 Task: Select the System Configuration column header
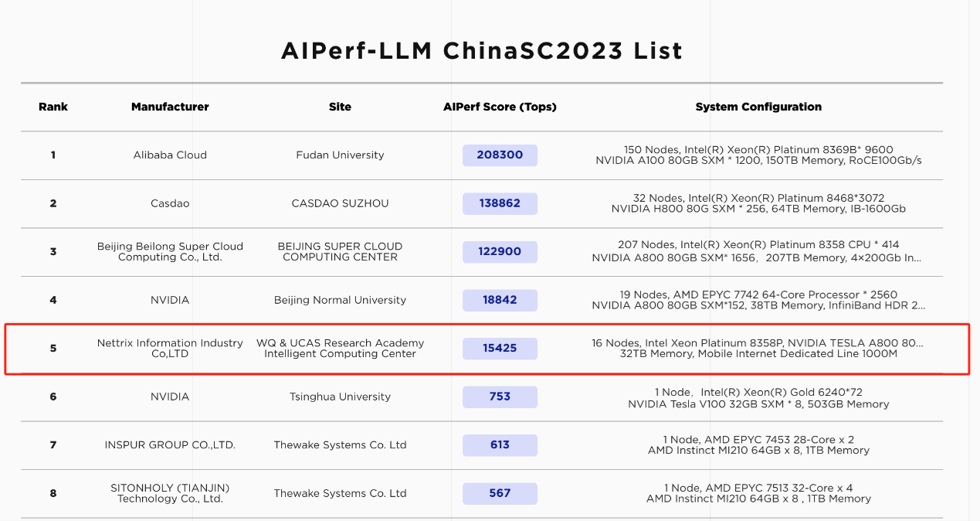click(758, 107)
